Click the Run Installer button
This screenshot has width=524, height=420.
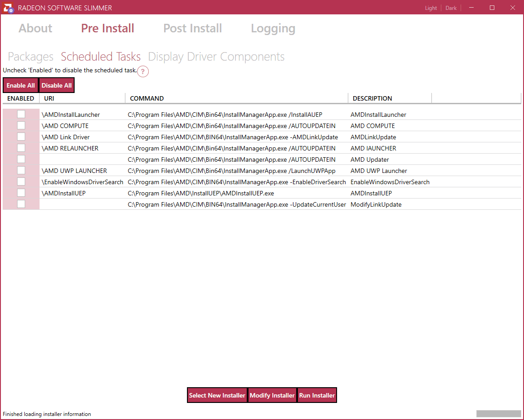[317, 395]
